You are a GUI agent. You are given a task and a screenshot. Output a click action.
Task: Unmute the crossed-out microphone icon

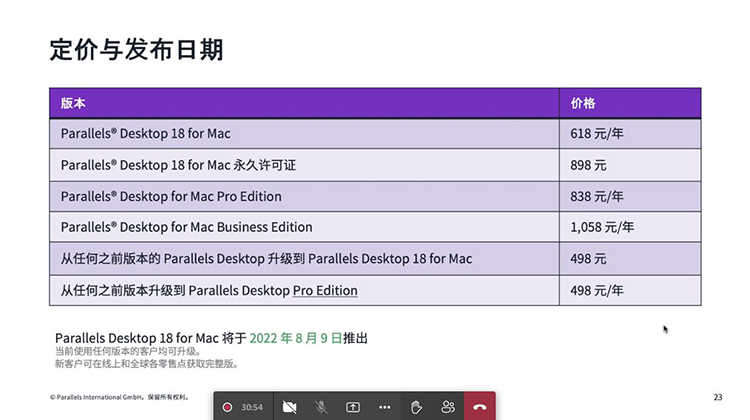[321, 407]
